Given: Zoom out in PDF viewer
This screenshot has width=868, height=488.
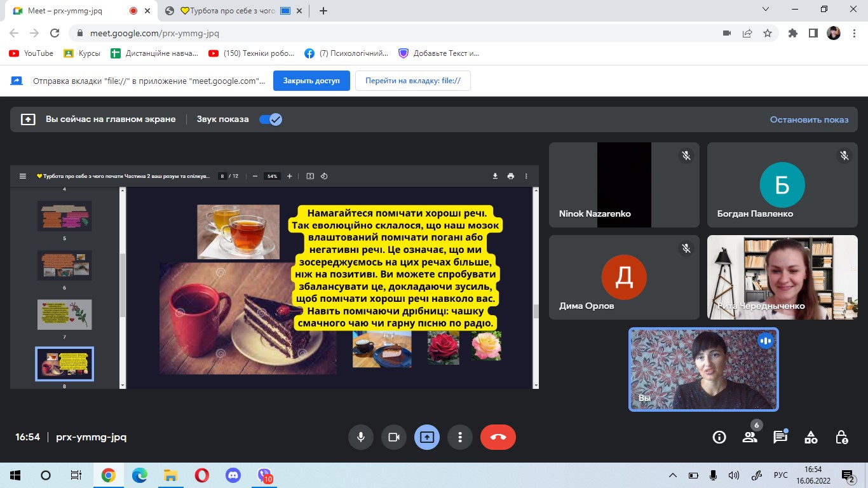Looking at the screenshot, I should point(255,176).
